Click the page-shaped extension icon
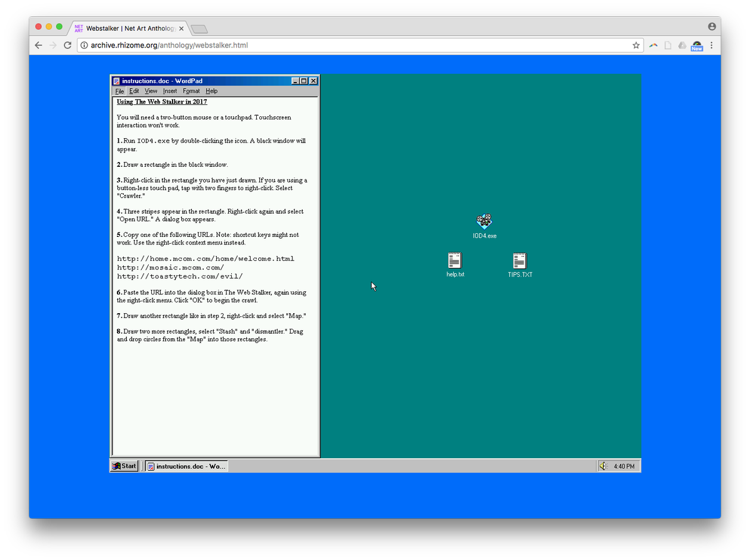The width and height of the screenshot is (750, 560). click(x=668, y=45)
